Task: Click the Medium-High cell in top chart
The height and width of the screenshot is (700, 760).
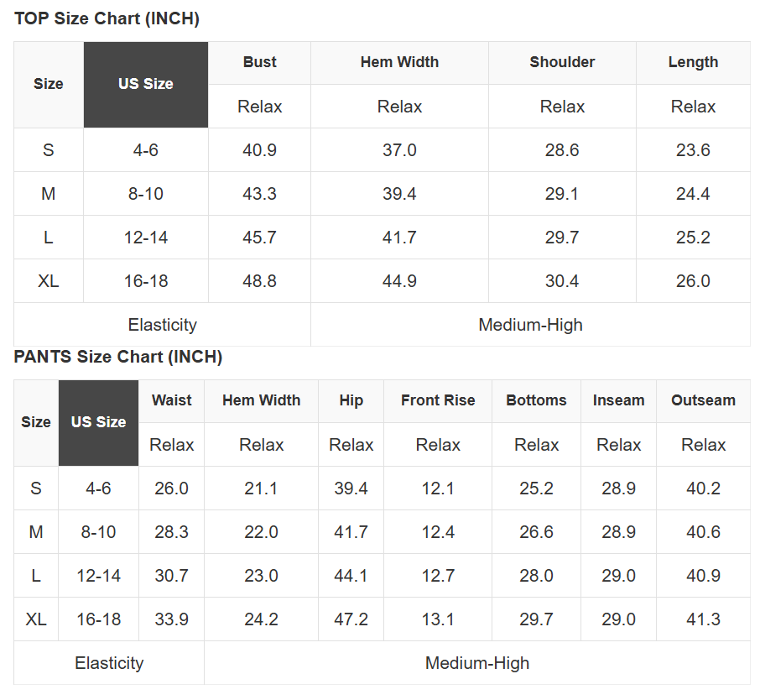Action: point(530,325)
